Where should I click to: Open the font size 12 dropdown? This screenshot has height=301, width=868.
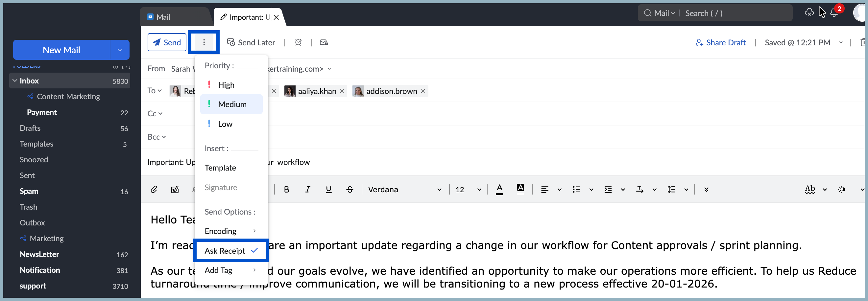click(468, 190)
